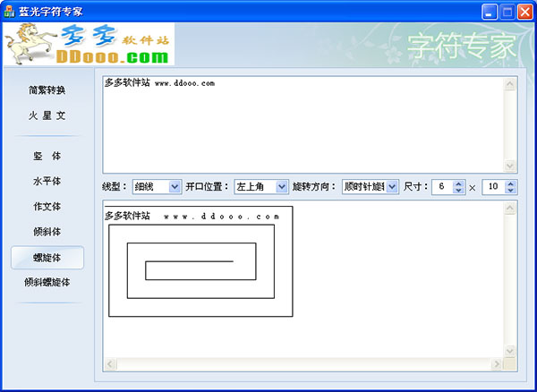Click the app icon in the title bar
The width and height of the screenshot is (537, 392).
(x=9, y=12)
